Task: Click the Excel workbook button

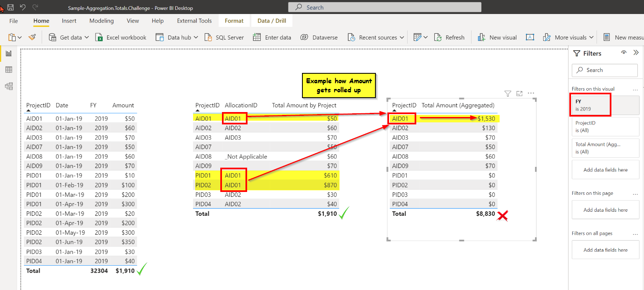Action: 121,37
